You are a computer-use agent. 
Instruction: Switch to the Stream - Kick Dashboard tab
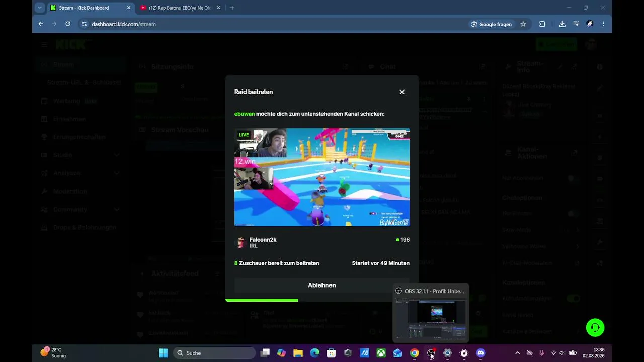coord(91,8)
